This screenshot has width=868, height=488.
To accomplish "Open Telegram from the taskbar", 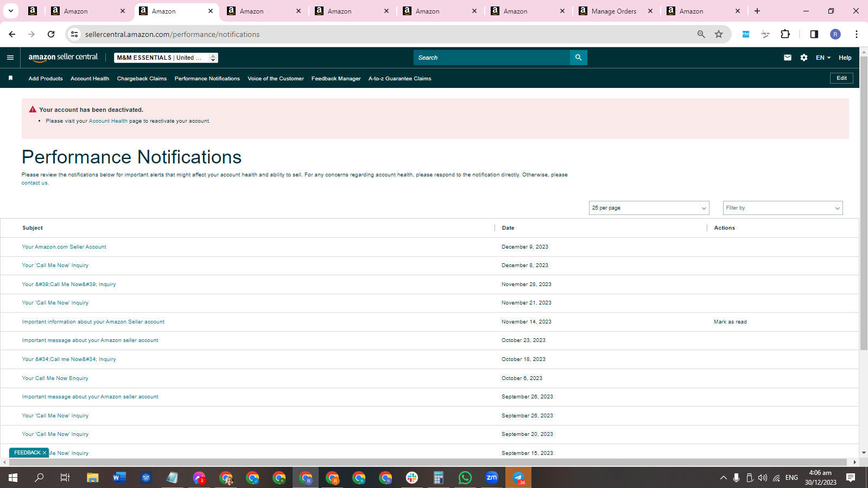I will (518, 478).
